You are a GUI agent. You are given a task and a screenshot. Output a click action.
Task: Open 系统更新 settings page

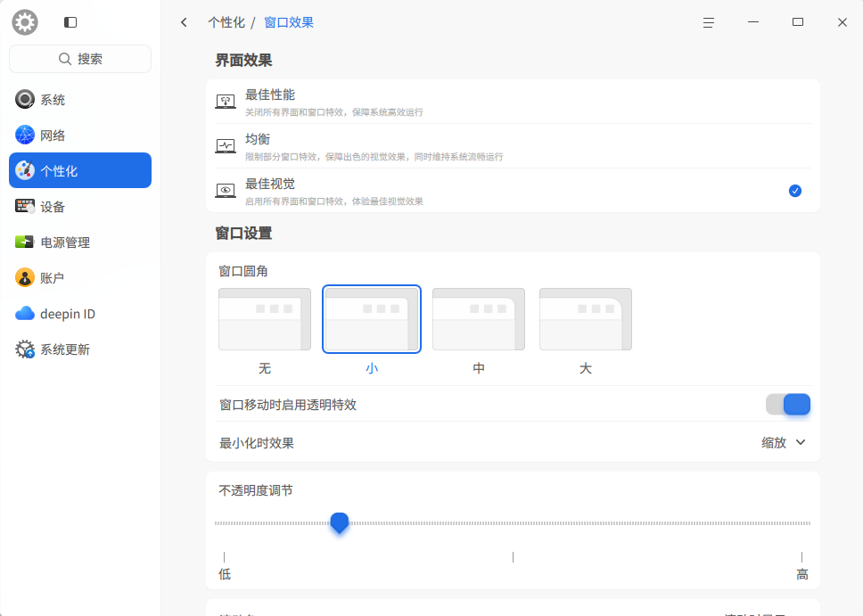coord(80,349)
